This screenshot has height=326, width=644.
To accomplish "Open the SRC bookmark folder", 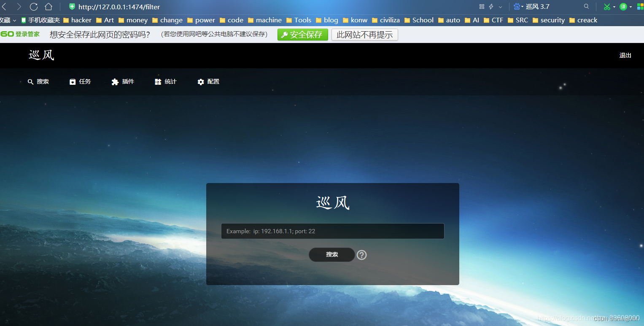I will pyautogui.click(x=518, y=20).
